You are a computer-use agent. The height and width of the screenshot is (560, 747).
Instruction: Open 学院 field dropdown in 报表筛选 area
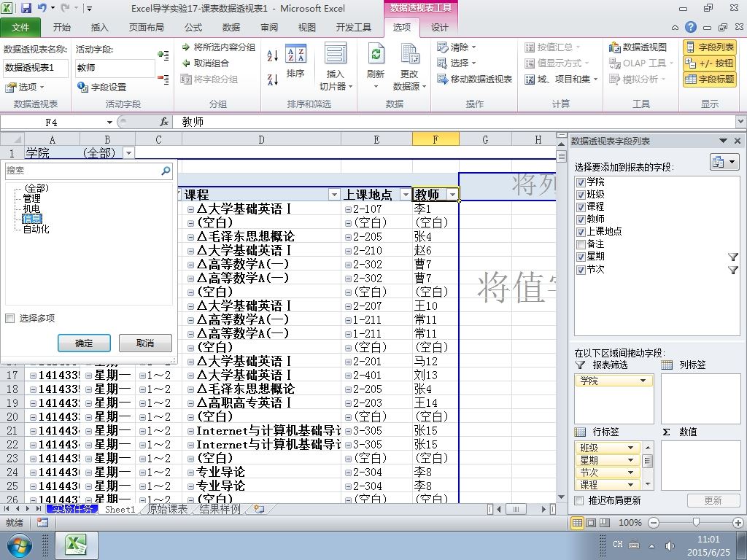pos(643,381)
